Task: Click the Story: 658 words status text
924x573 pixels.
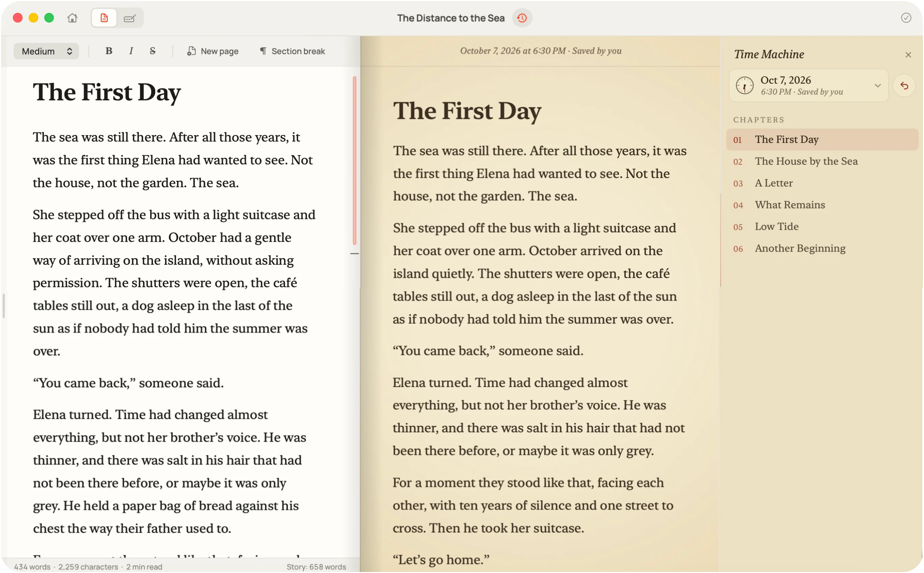Action: point(316,567)
